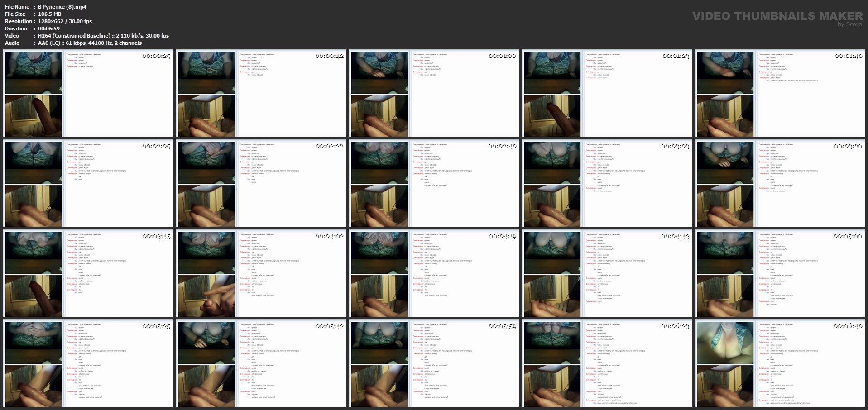Click the Video Thumbnails Maker watermark

click(x=777, y=17)
